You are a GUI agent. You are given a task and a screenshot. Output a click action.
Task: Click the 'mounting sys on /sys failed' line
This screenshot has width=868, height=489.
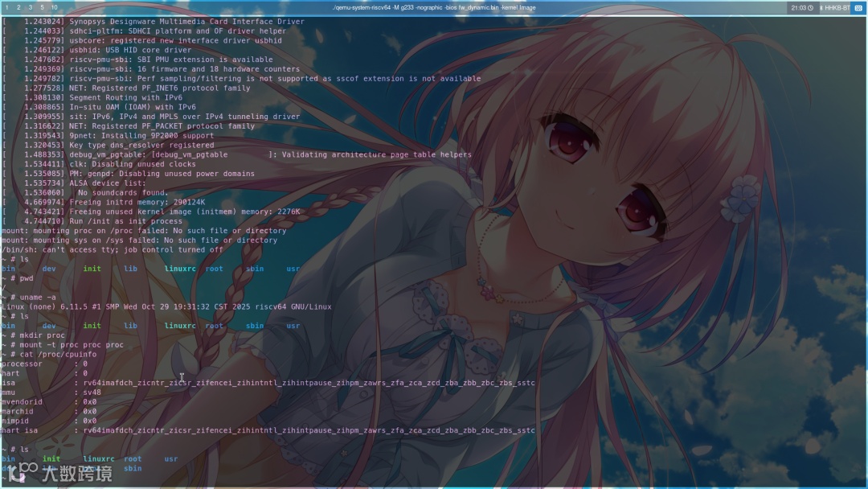point(140,240)
